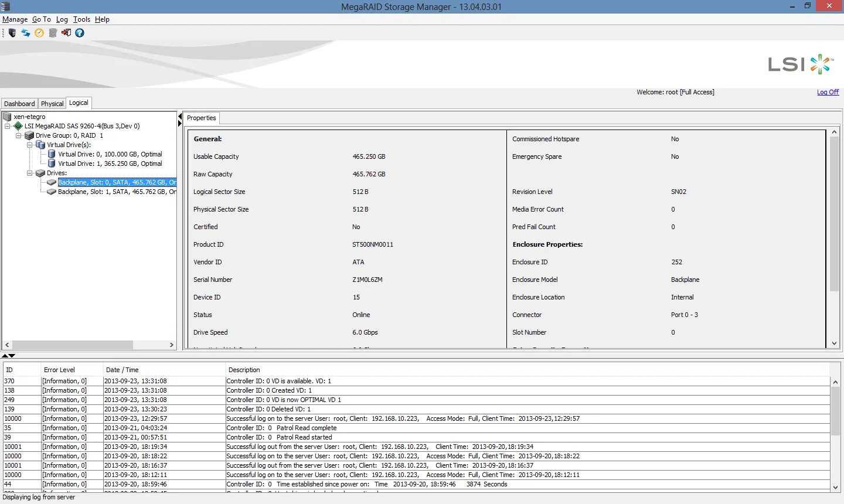Viewport: 844px width, 504px height.
Task: Select log row 'Created VD: 1'
Action: (417, 390)
